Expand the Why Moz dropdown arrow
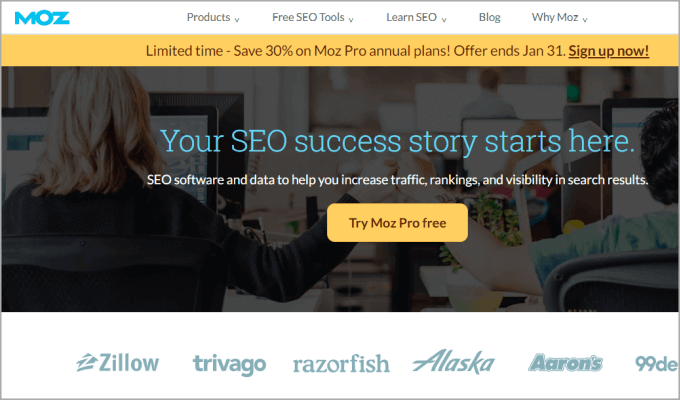This screenshot has width=680, height=400. [585, 20]
